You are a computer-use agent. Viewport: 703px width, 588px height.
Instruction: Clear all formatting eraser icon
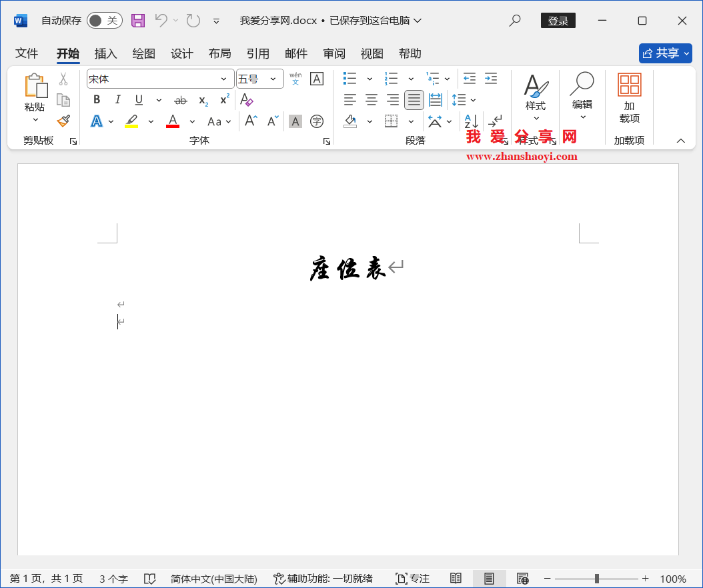[x=247, y=99]
